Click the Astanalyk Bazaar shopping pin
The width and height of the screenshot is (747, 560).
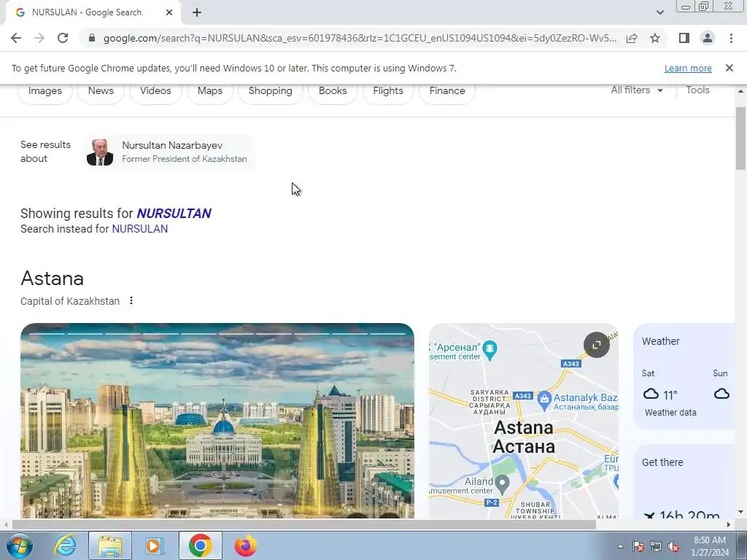(x=544, y=400)
